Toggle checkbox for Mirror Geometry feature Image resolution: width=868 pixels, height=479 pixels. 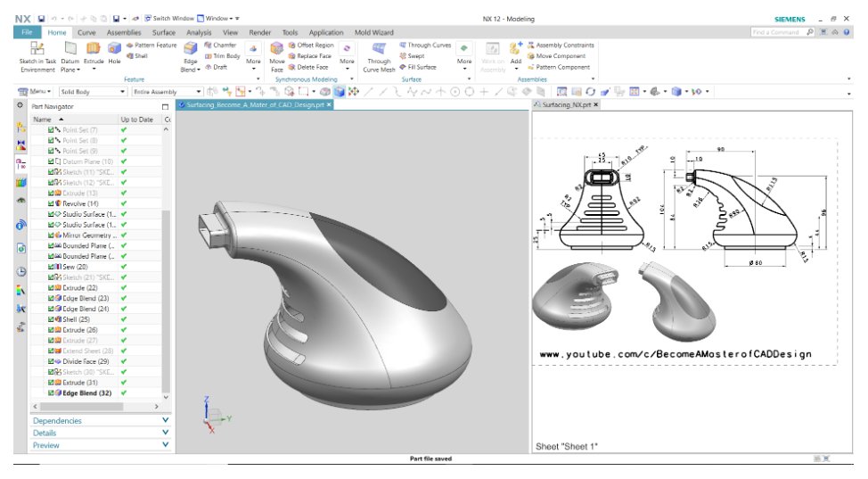tap(51, 235)
